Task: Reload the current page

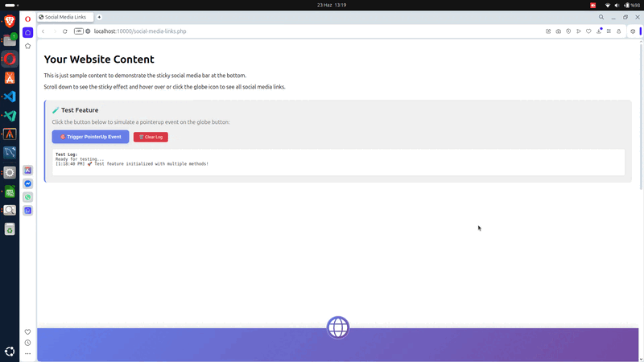Action: point(65,31)
